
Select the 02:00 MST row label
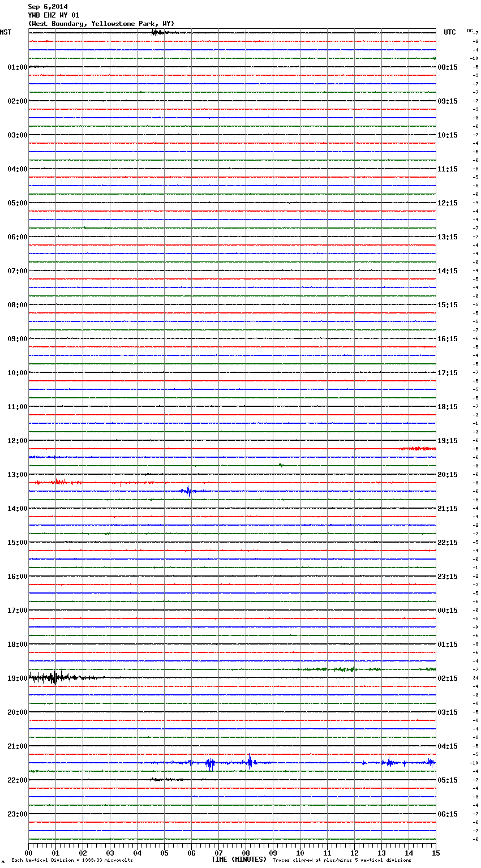(18, 101)
